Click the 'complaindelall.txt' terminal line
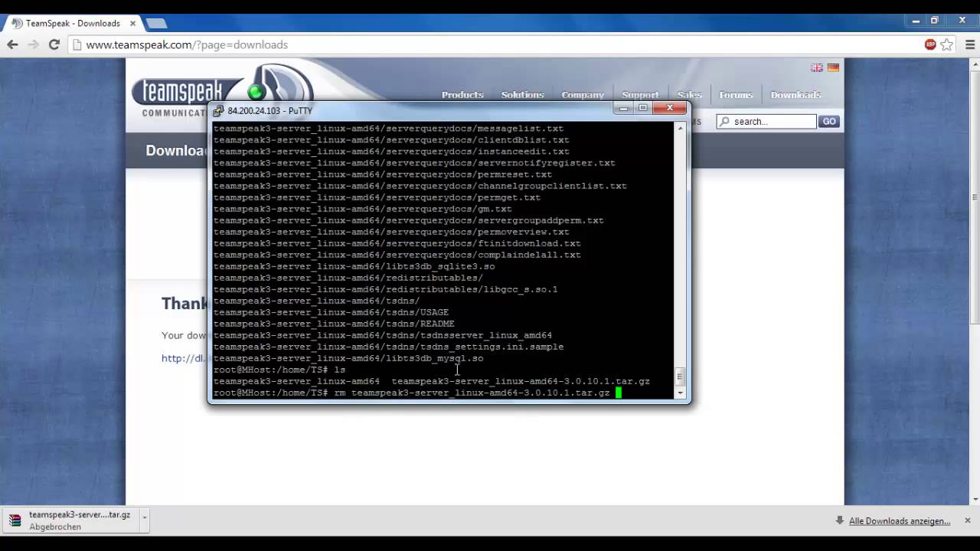Image resolution: width=980 pixels, height=551 pixels. (x=397, y=255)
